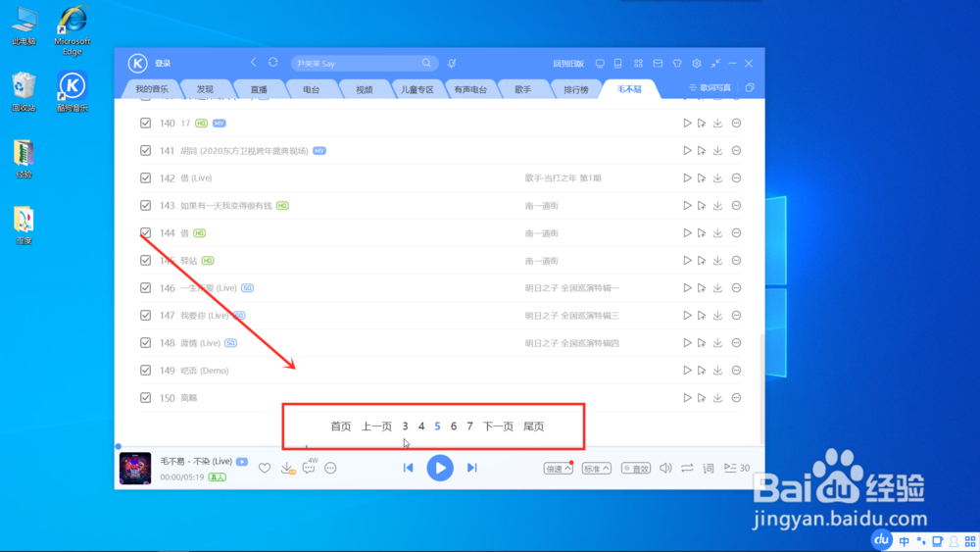Click the playback progress bar handle
The image size is (980, 552).
(x=119, y=446)
